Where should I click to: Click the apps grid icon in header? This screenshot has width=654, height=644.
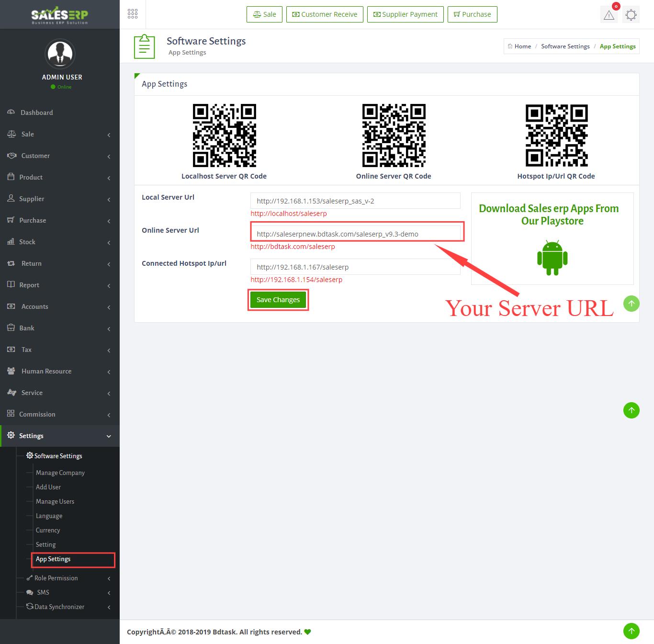coord(133,14)
